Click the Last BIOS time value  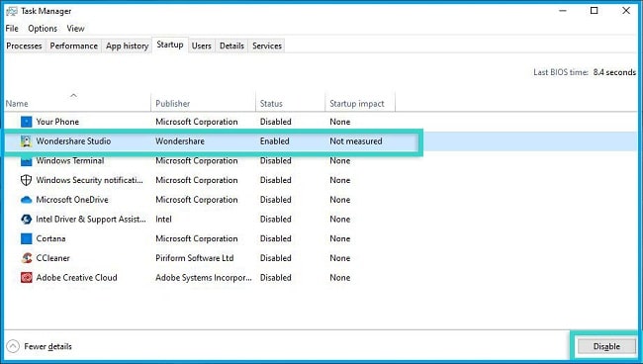click(614, 72)
